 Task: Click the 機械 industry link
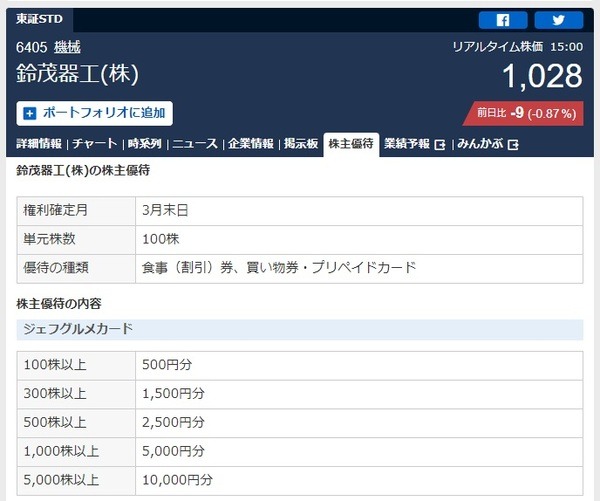[67, 47]
